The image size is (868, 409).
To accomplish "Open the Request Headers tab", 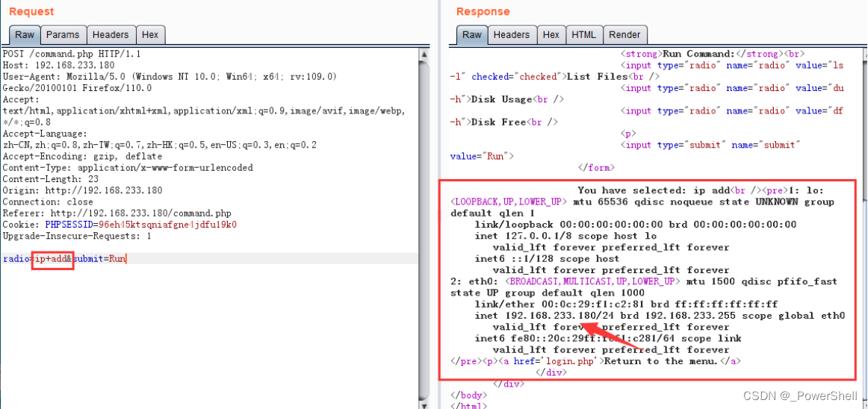I will tap(110, 34).
